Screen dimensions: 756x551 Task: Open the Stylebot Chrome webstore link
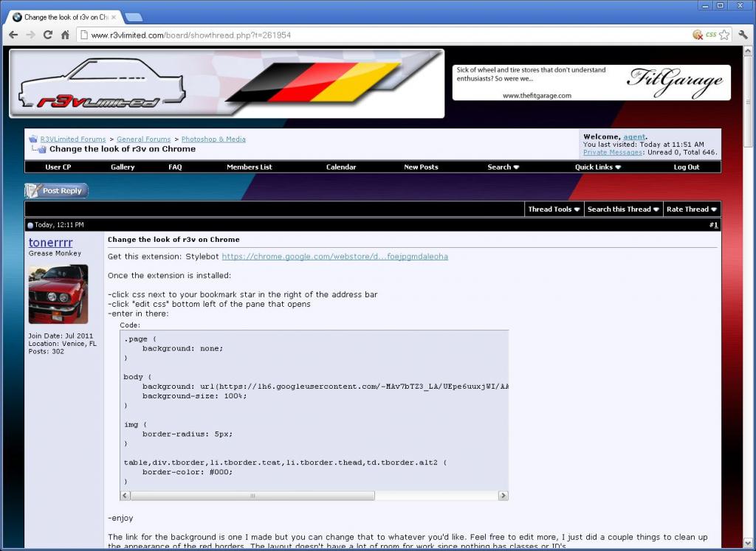pos(334,257)
